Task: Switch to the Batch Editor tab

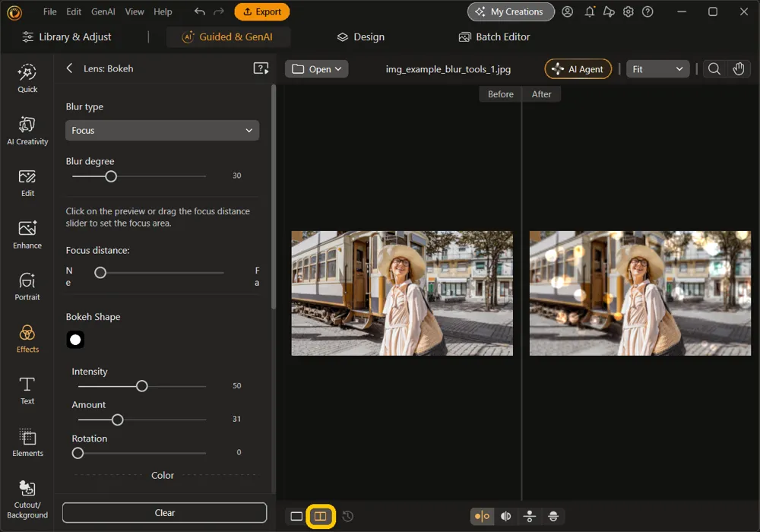Action: (x=495, y=36)
